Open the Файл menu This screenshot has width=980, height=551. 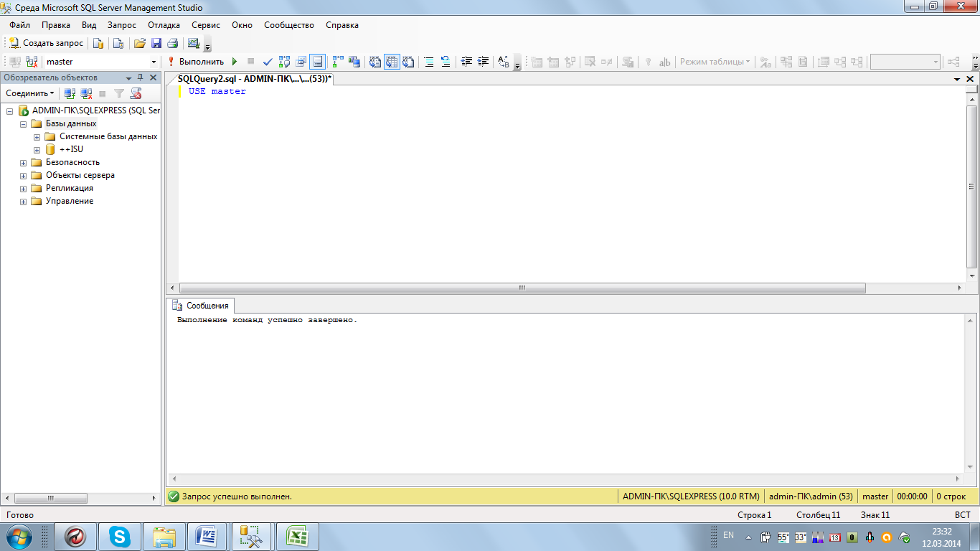pos(19,25)
